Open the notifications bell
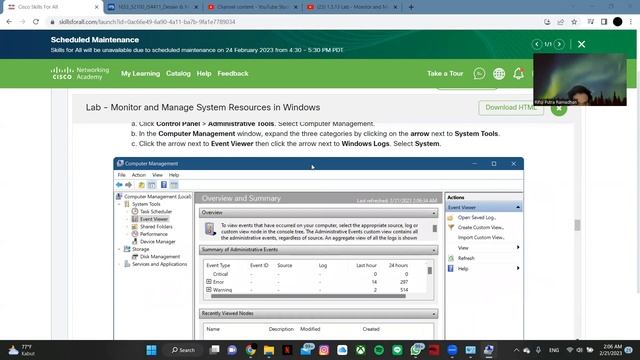The width and height of the screenshot is (640, 360). [518, 73]
